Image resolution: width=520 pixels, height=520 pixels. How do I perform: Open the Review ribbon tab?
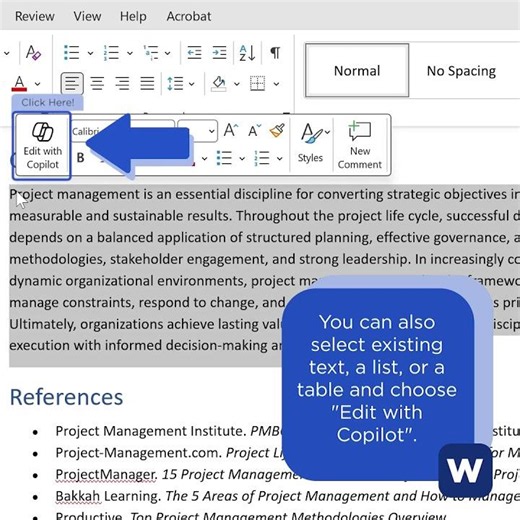tap(35, 16)
